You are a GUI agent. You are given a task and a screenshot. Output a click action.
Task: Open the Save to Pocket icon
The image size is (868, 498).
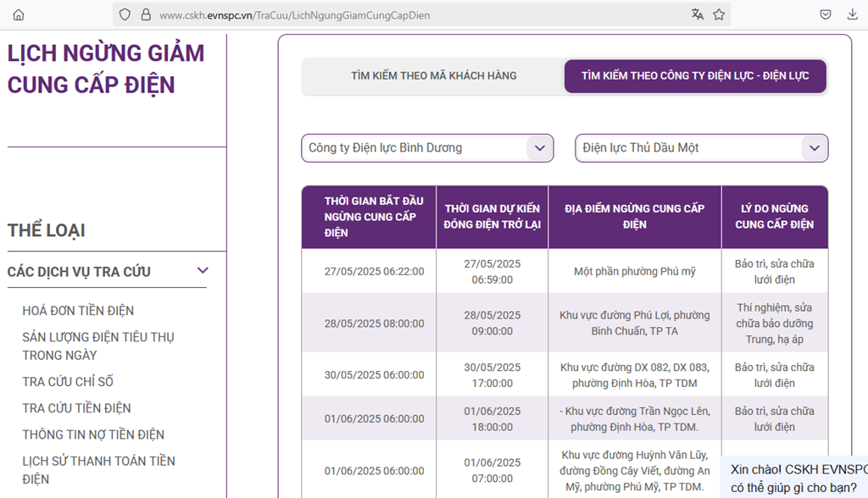tap(825, 14)
